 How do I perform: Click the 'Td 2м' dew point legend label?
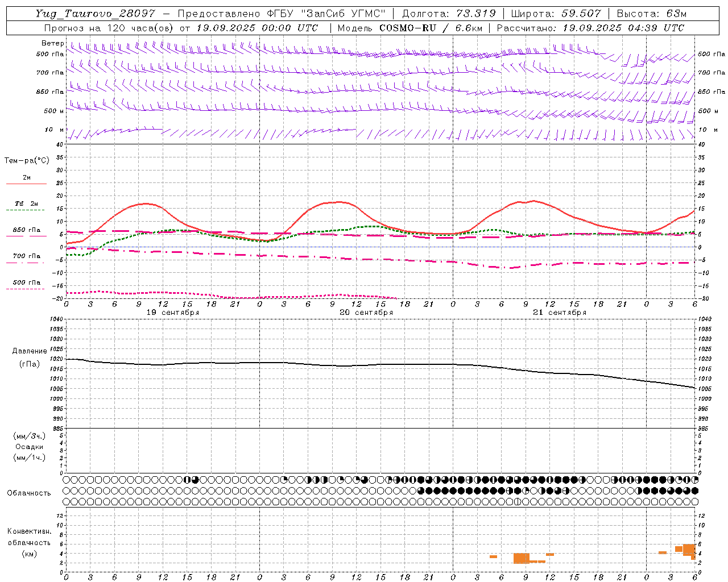26,203
